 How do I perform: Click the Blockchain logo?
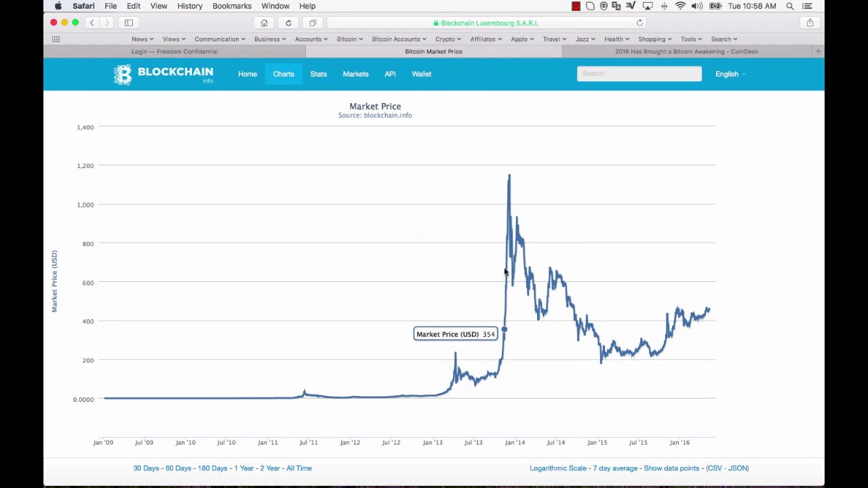tap(163, 75)
